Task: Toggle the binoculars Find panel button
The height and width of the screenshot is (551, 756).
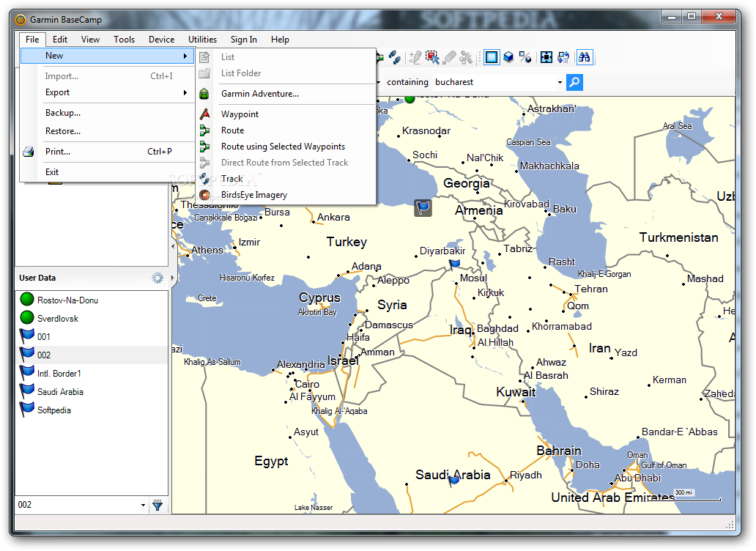Action: coord(584,57)
